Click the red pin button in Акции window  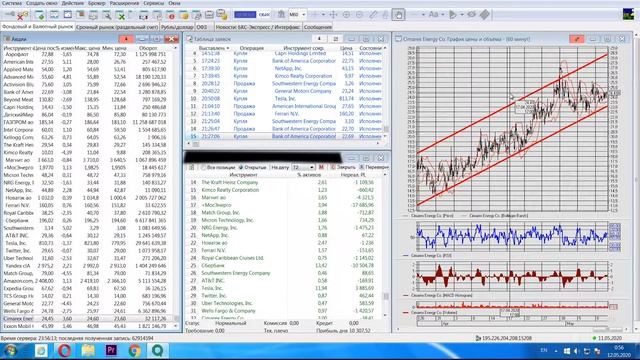pos(126,39)
